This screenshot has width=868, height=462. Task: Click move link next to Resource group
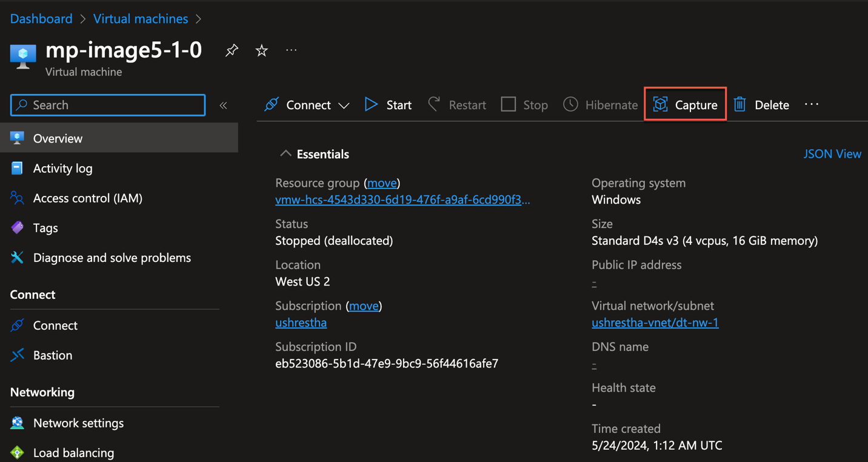[x=382, y=183]
